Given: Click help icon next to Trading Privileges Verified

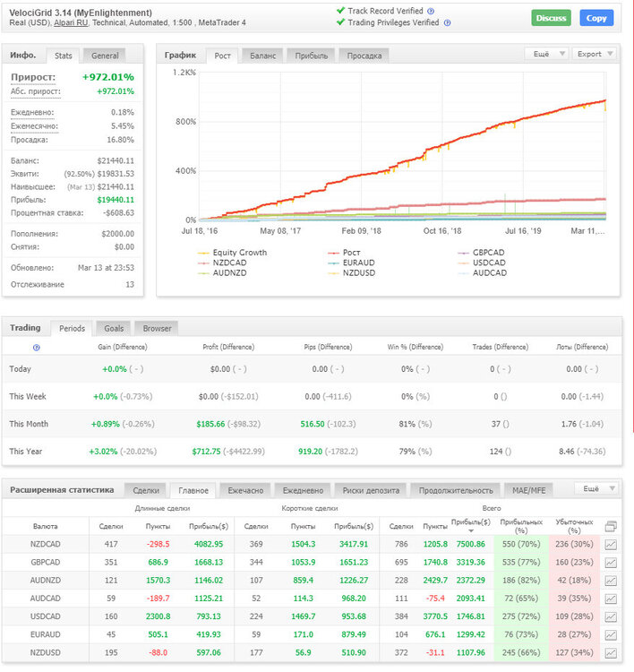Looking at the screenshot, I should [x=447, y=22].
